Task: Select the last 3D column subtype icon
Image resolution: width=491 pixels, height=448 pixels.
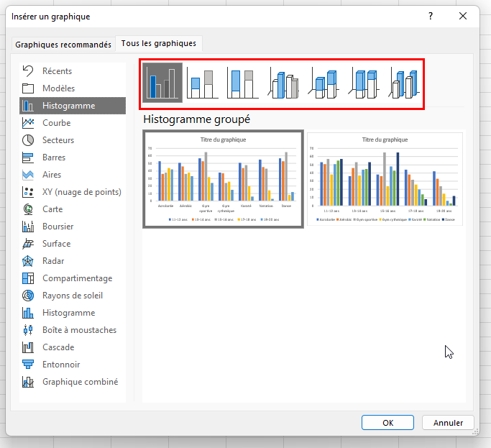Action: click(405, 83)
